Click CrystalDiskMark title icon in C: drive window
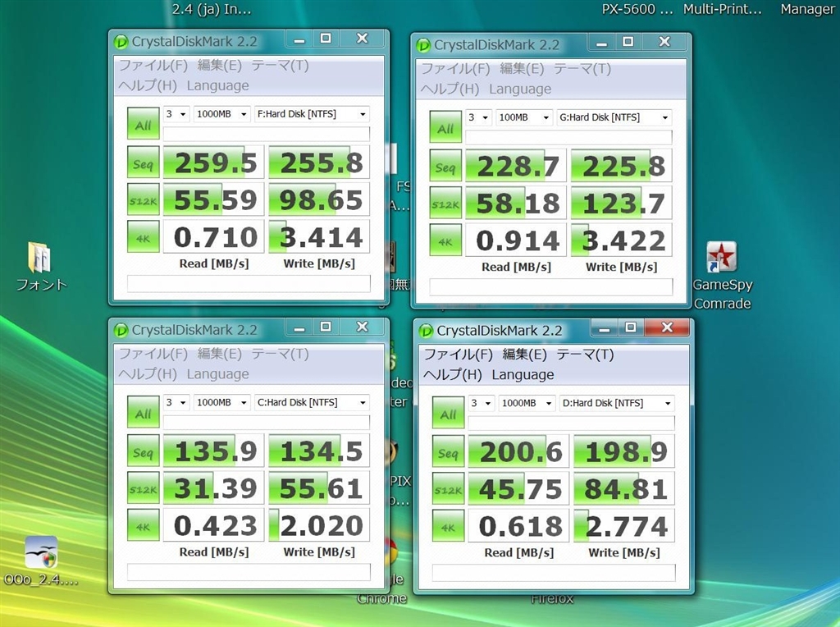The image size is (840, 627). (121, 330)
